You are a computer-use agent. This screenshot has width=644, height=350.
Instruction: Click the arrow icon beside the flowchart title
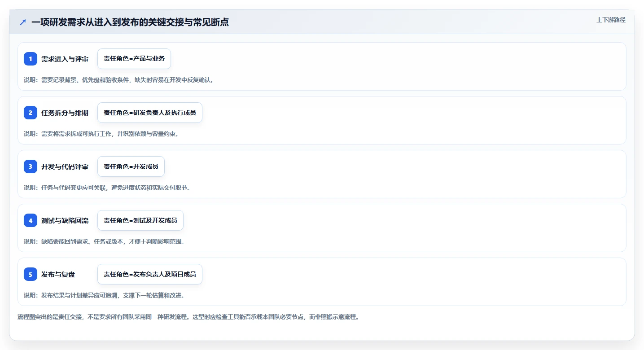23,22
